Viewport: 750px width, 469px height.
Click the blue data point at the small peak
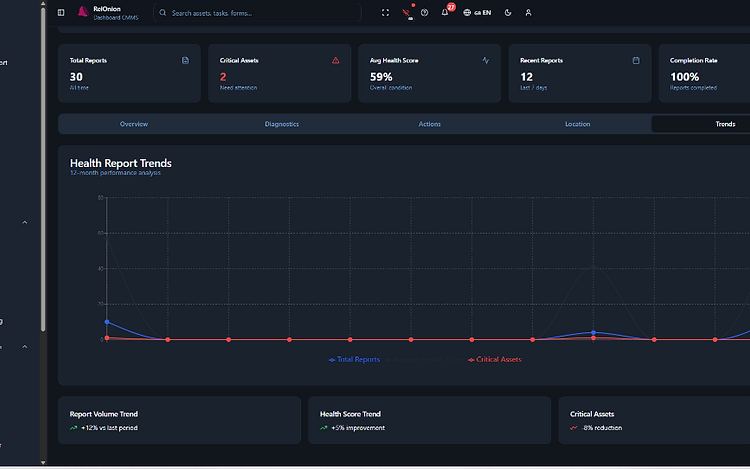pos(593,332)
